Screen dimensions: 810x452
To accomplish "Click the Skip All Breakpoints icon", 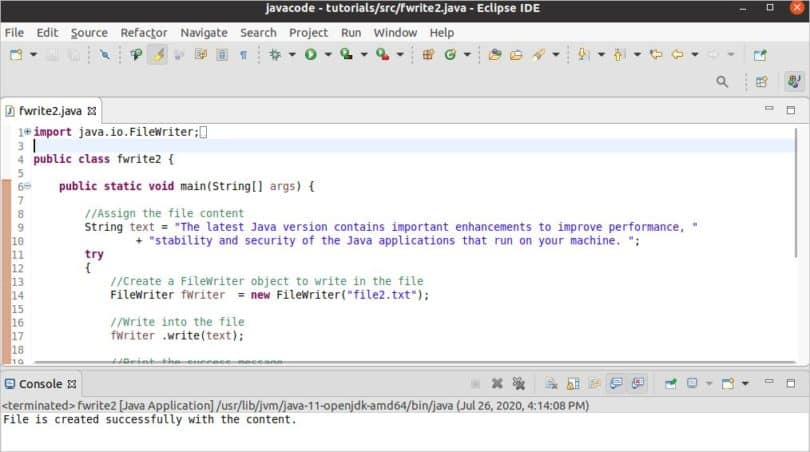I will click(104, 54).
